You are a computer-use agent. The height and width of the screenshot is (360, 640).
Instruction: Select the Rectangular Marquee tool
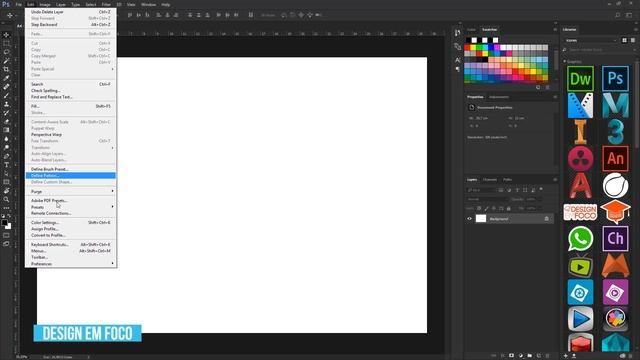6,43
